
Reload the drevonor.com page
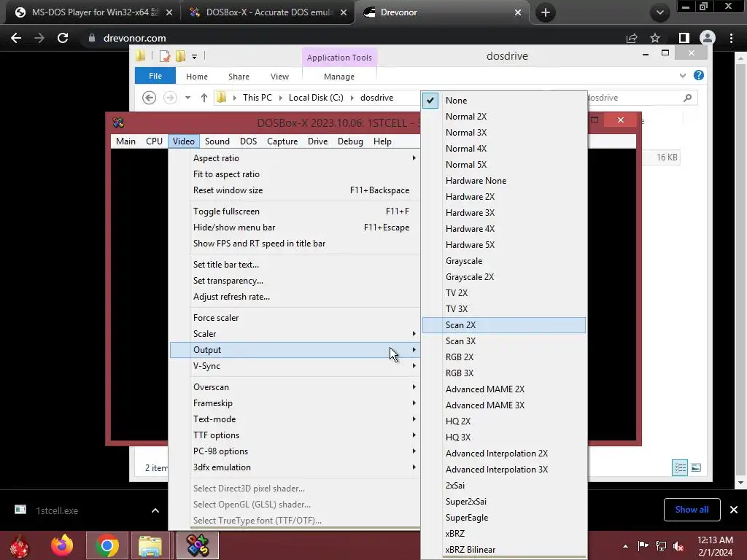point(63,38)
